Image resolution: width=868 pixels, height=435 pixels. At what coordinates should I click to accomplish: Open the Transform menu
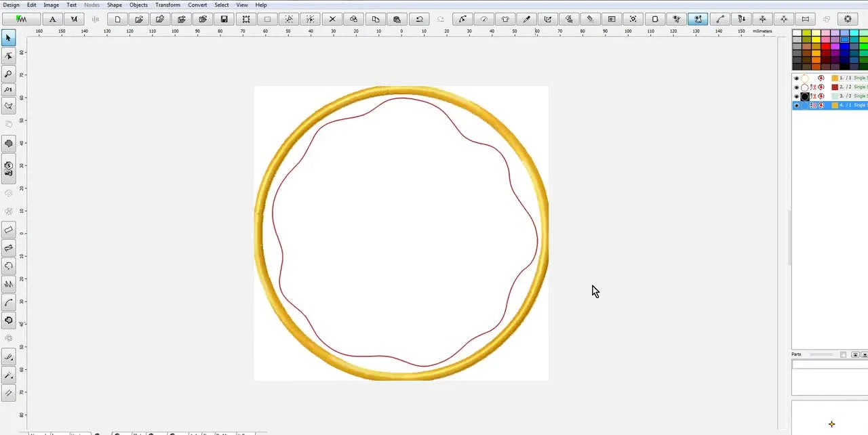coord(167,5)
